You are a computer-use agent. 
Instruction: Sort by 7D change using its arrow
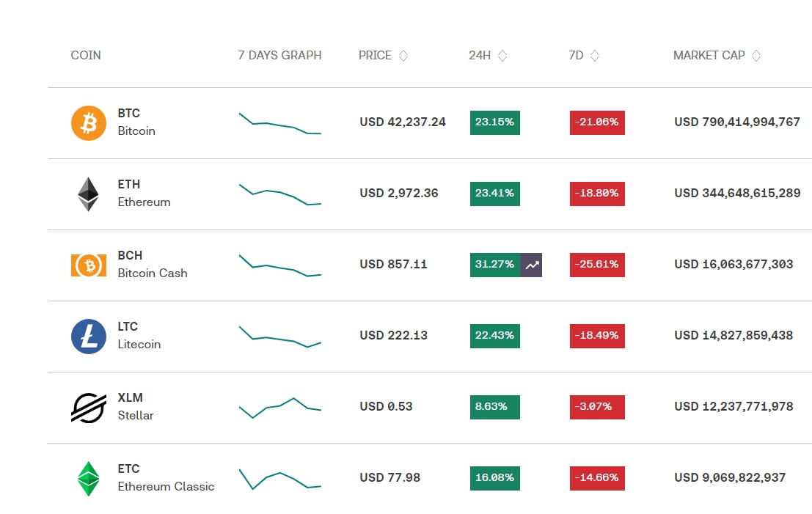click(595, 56)
